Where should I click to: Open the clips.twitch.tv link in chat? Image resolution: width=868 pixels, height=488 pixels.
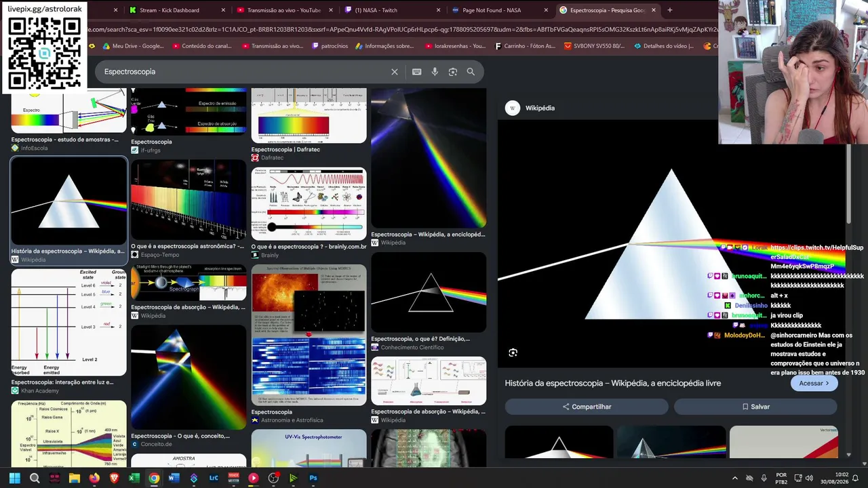pyautogui.click(x=816, y=257)
